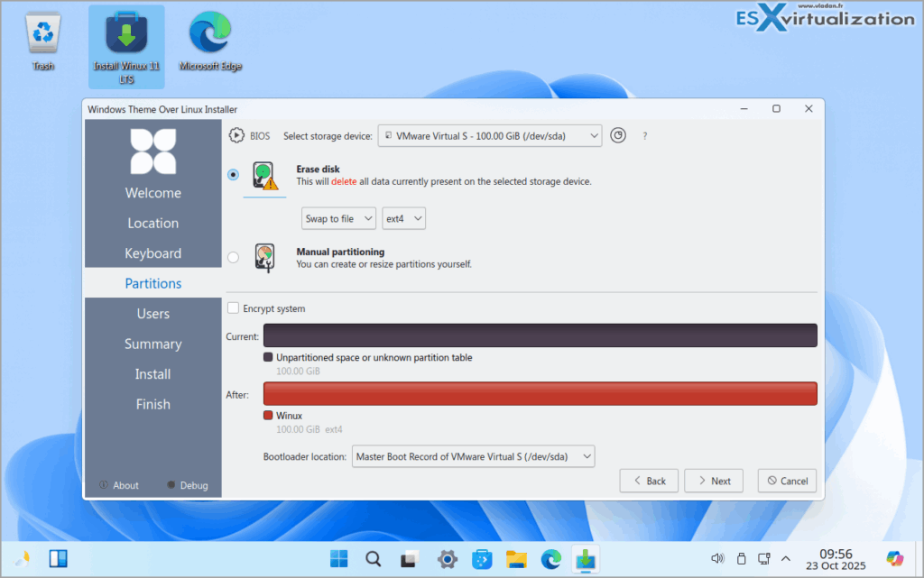Click the Next button
This screenshot has width=924, height=578.
(713, 481)
